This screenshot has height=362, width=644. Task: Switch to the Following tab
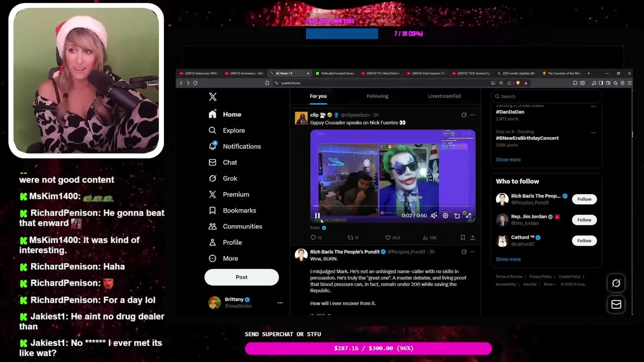(377, 96)
